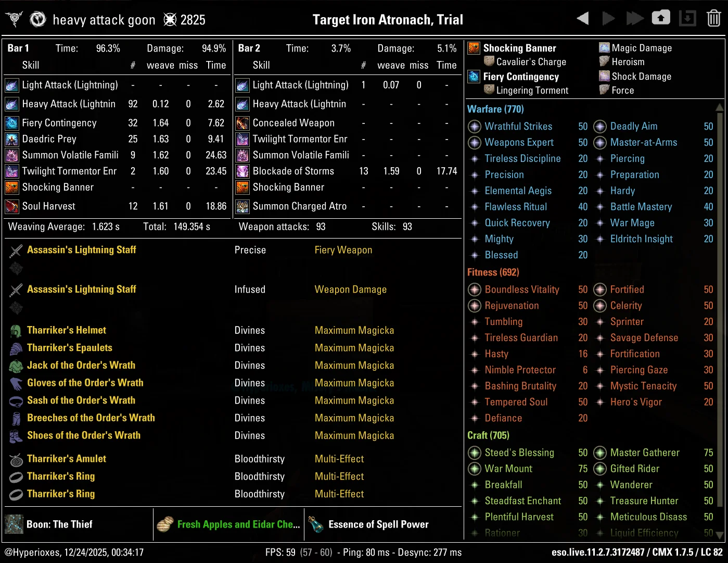Click the Fresh Apples and Eidar Cheese food
The width and height of the screenshot is (728, 563).
tap(238, 524)
